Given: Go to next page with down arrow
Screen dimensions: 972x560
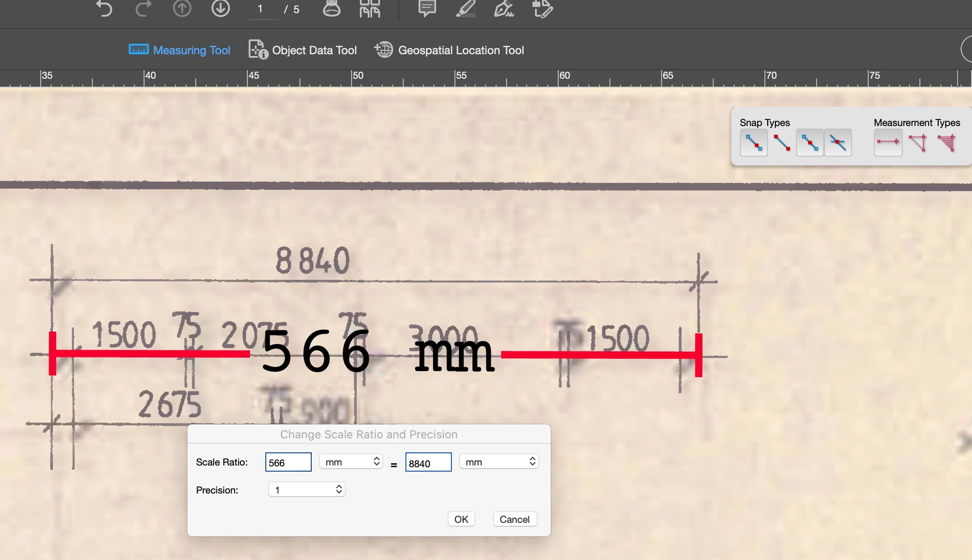Looking at the screenshot, I should coord(220,9).
